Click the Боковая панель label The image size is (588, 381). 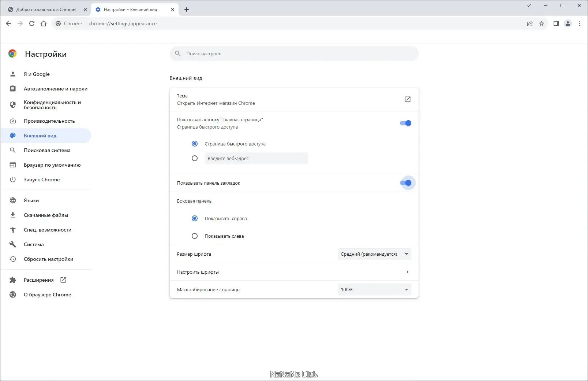point(194,201)
